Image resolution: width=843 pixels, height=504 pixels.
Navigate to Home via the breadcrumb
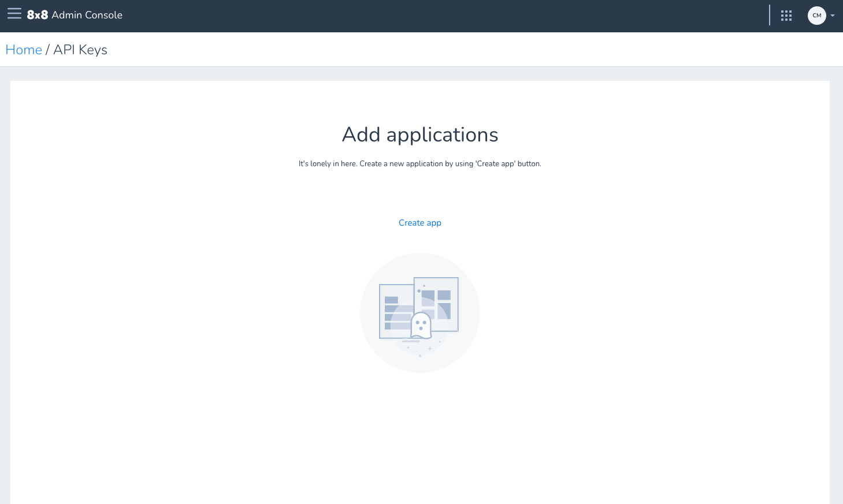pos(23,50)
